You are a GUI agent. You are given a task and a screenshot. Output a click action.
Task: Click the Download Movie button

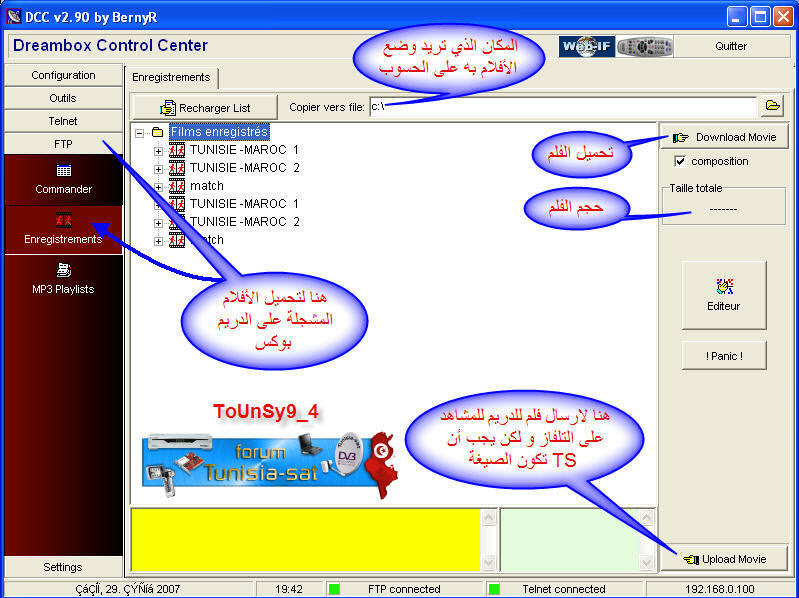[724, 137]
